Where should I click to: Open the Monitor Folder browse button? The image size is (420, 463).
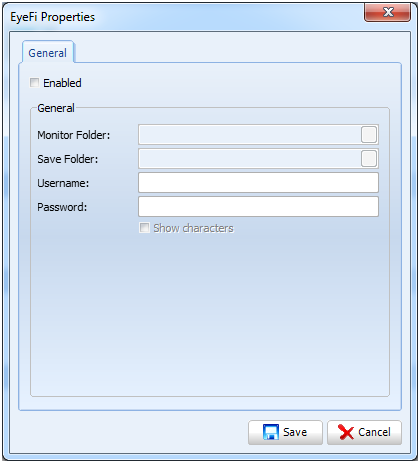click(369, 135)
